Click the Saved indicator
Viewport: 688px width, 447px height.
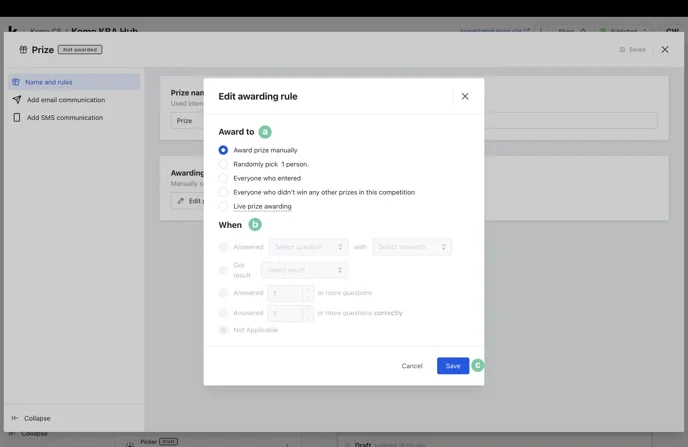632,50
